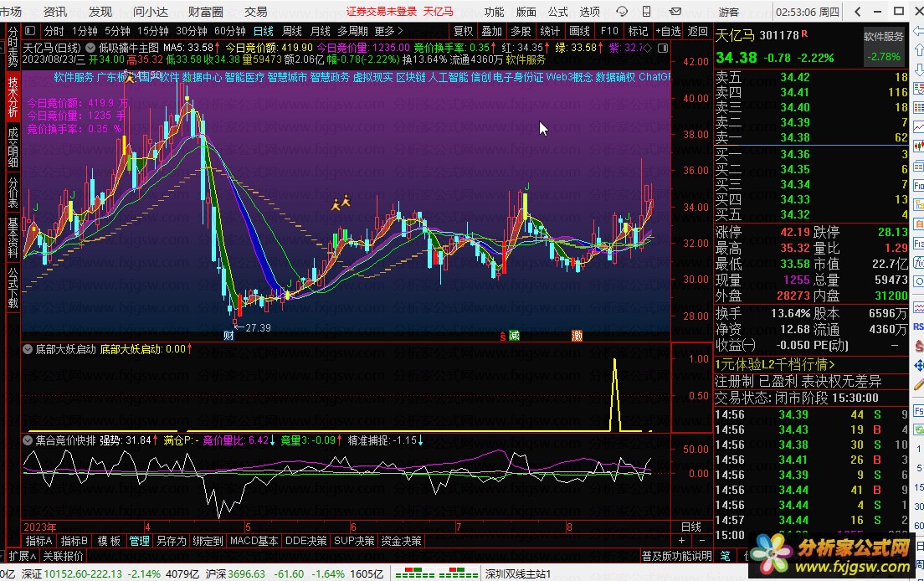
Task: Click the green-red market status bar indicator
Action: point(437,573)
